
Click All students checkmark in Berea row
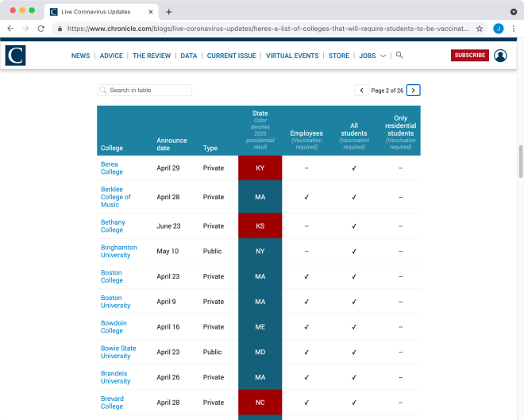tap(354, 168)
